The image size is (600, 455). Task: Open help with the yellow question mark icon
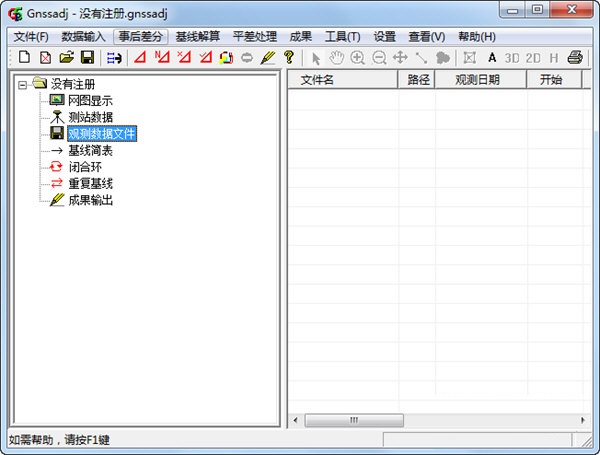[x=289, y=57]
